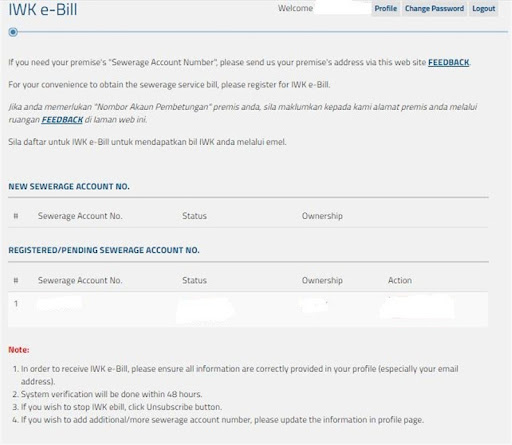
Task: Click the IWK e-Bill page title
Action: (43, 9)
